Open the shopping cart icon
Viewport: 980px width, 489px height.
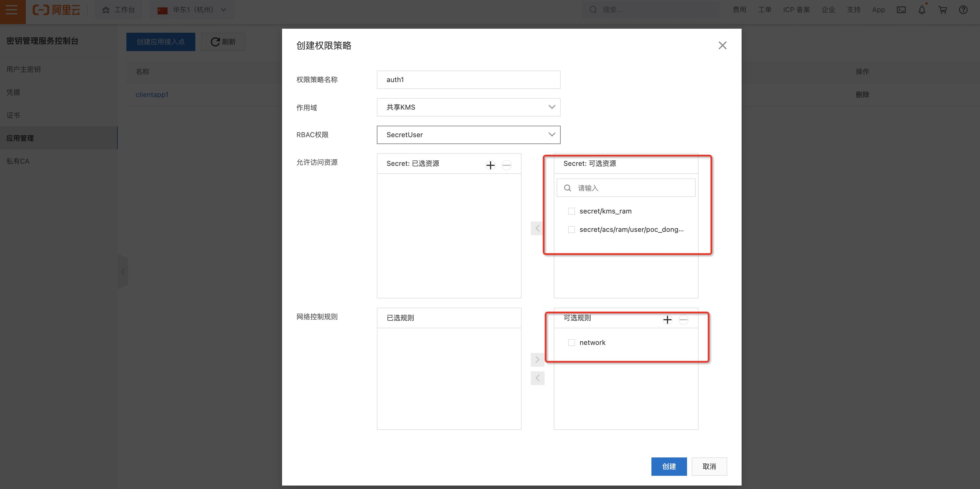pyautogui.click(x=943, y=10)
